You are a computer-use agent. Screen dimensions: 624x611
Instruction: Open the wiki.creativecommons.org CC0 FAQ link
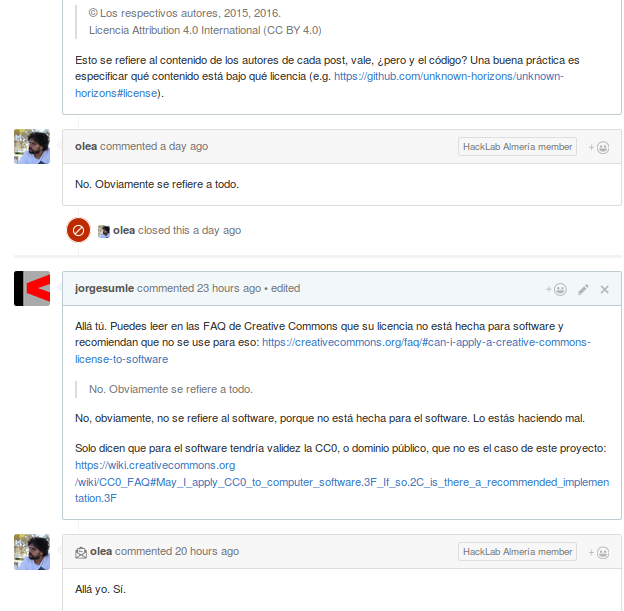tap(340, 481)
